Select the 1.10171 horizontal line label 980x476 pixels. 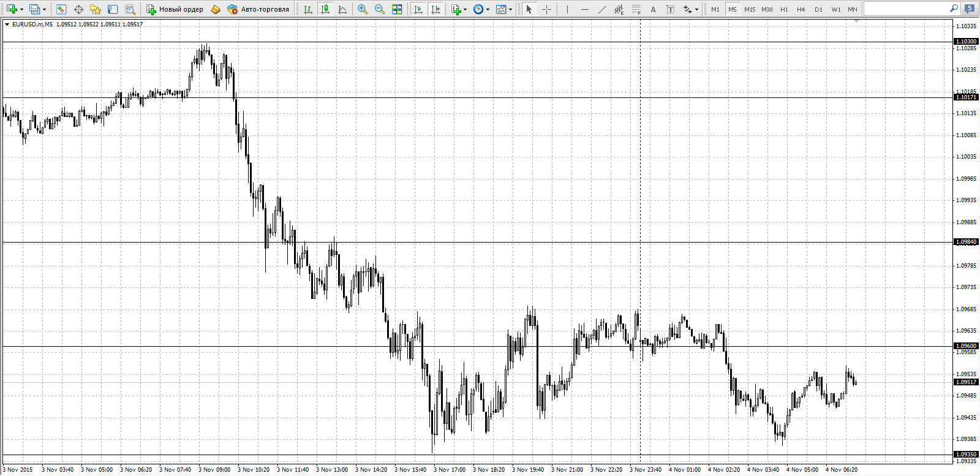pos(967,97)
